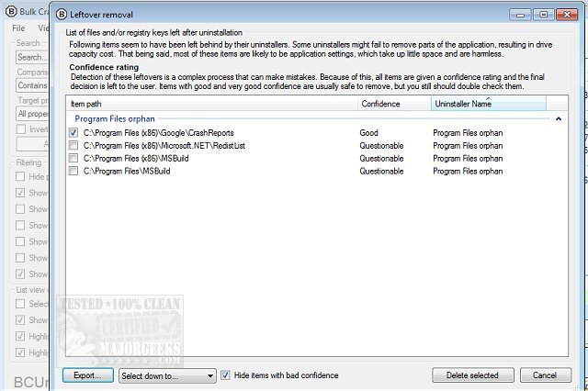The width and height of the screenshot is (588, 391).
Task: Click the Leftover removal dialog title icon
Action: [x=62, y=15]
